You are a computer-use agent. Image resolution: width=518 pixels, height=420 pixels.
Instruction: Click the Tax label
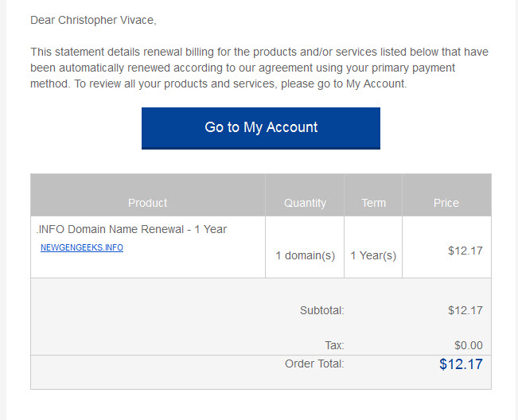point(334,345)
